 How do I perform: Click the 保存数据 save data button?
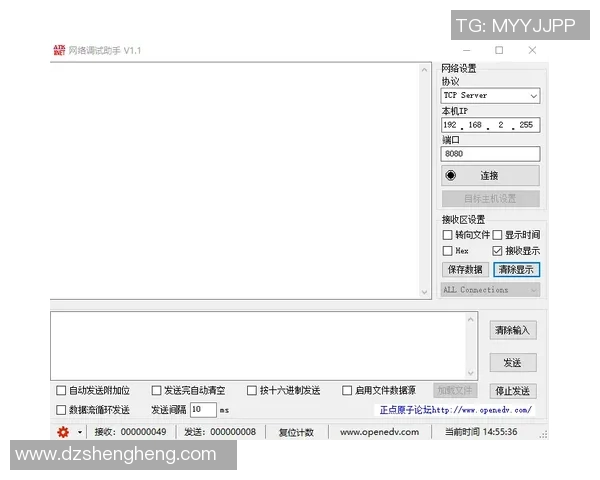[x=465, y=269]
